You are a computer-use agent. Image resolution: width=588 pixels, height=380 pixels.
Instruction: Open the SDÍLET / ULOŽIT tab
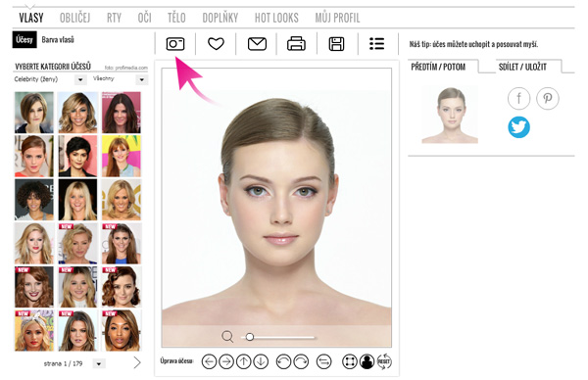522,67
